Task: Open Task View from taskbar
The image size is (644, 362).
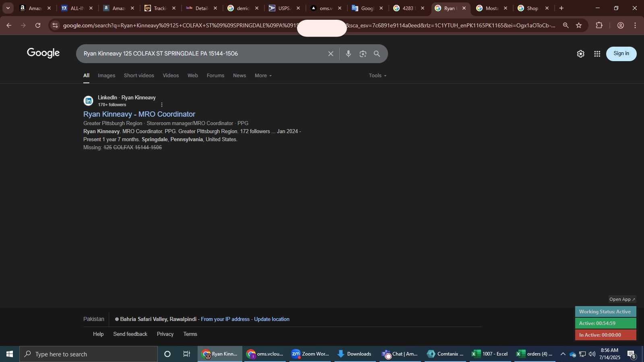Action: pos(187,354)
